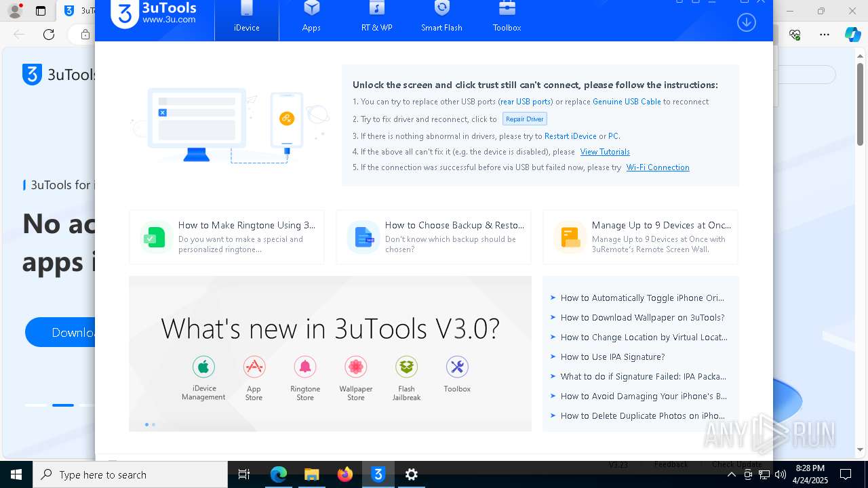Click the Flash Jailbreak banner icon

(x=406, y=367)
